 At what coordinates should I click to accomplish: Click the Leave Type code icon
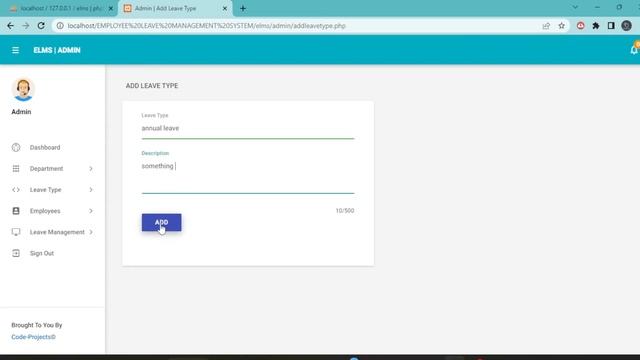pos(16,190)
